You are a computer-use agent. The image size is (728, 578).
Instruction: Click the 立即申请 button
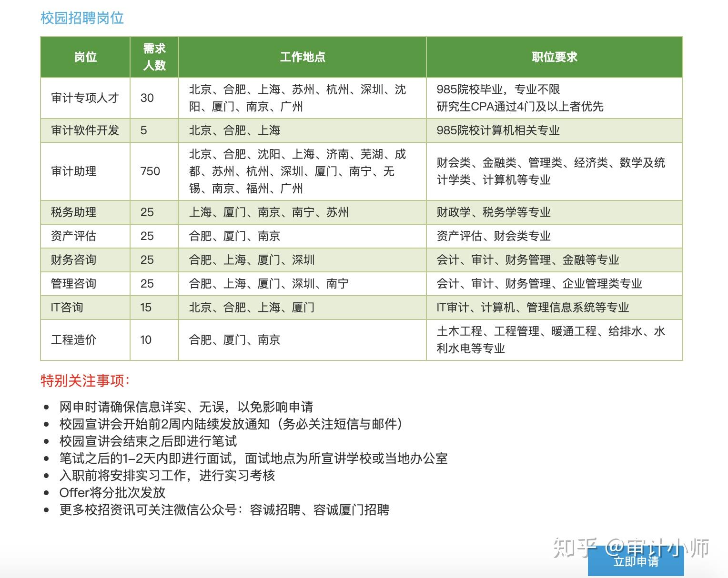click(x=636, y=561)
